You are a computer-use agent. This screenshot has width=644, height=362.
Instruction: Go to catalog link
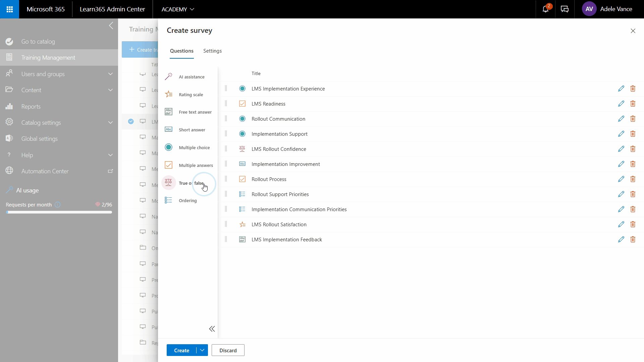click(x=59, y=42)
